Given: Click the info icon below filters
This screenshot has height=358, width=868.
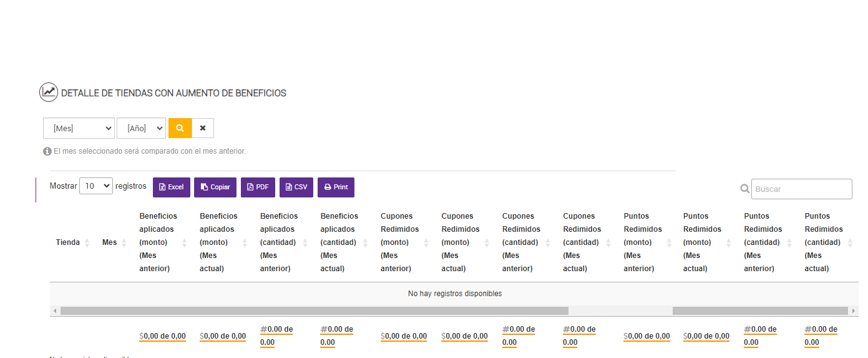Looking at the screenshot, I should (47, 151).
